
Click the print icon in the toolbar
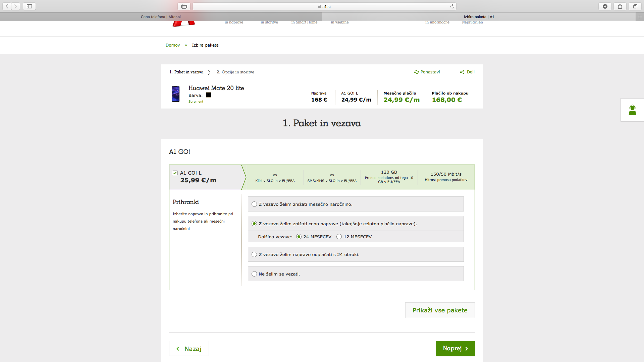[184, 6]
